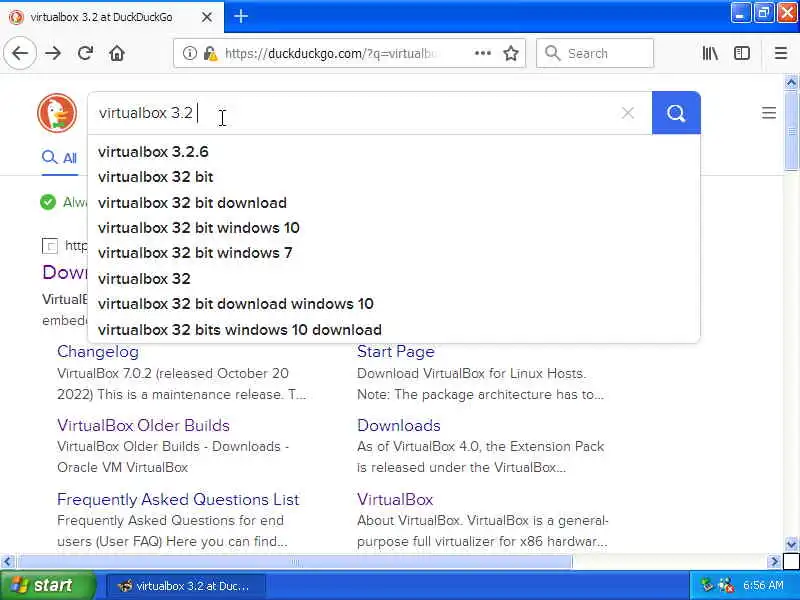Viewport: 800px width, 600px height.
Task: Select the All results tab
Action: [60, 158]
